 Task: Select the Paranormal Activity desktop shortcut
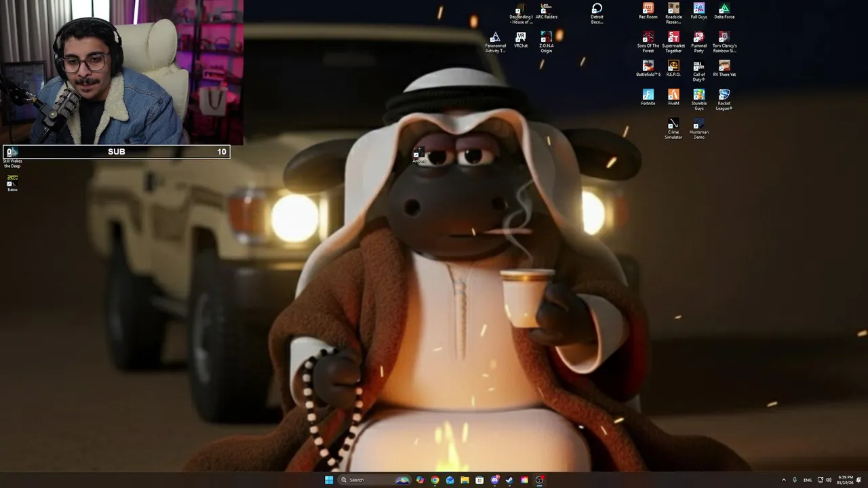tap(495, 43)
